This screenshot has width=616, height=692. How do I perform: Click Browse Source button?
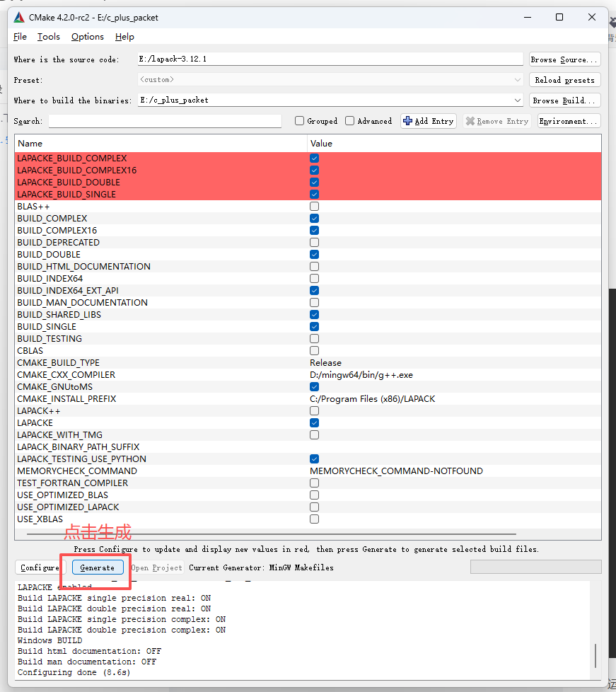tap(565, 59)
